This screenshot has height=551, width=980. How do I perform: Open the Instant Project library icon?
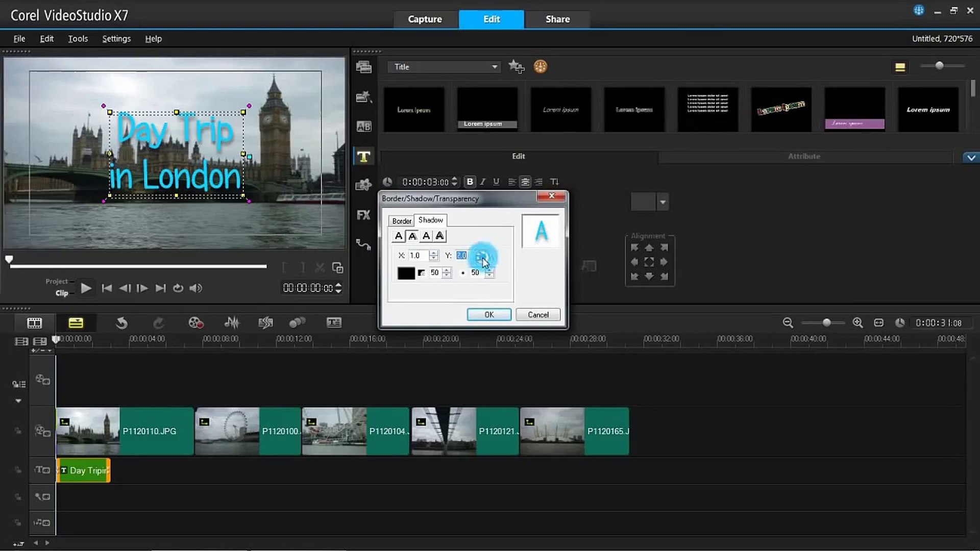(363, 96)
